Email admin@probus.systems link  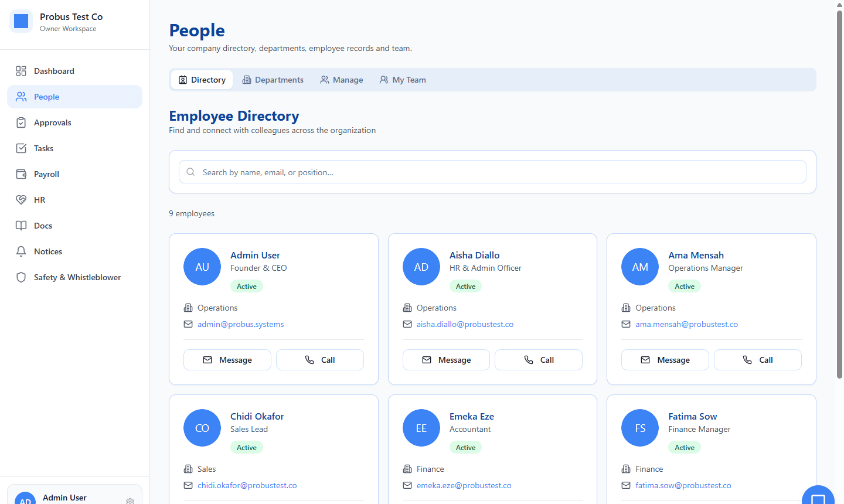pyautogui.click(x=240, y=324)
